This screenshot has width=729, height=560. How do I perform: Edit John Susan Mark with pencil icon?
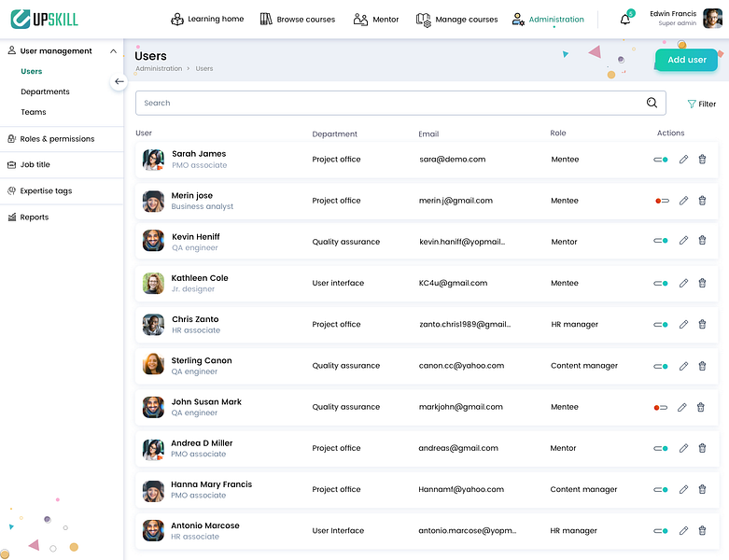682,408
